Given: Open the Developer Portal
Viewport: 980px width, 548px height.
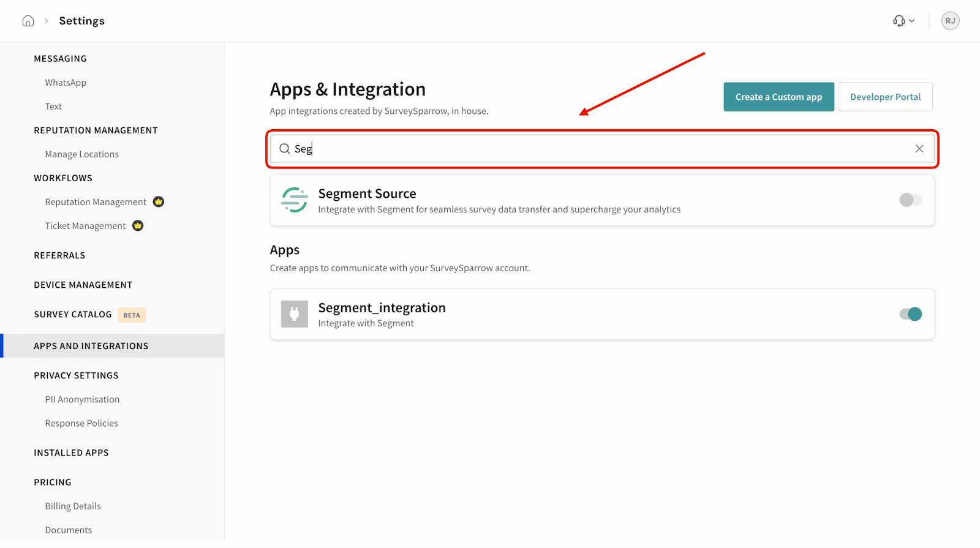Looking at the screenshot, I should (x=885, y=97).
